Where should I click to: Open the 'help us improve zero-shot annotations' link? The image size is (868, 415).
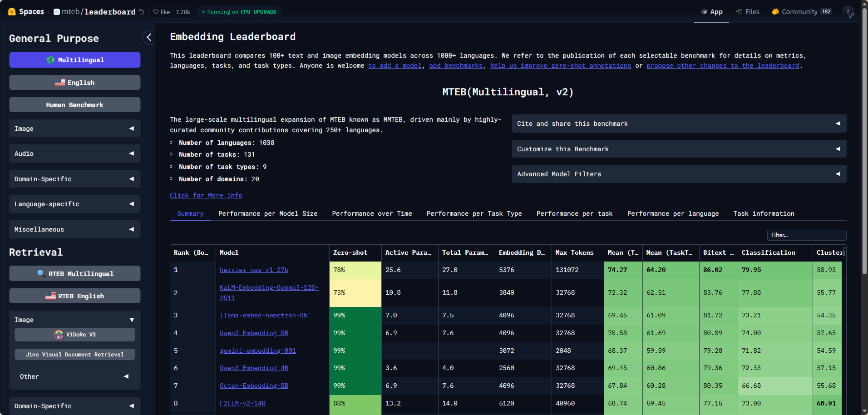tap(561, 66)
